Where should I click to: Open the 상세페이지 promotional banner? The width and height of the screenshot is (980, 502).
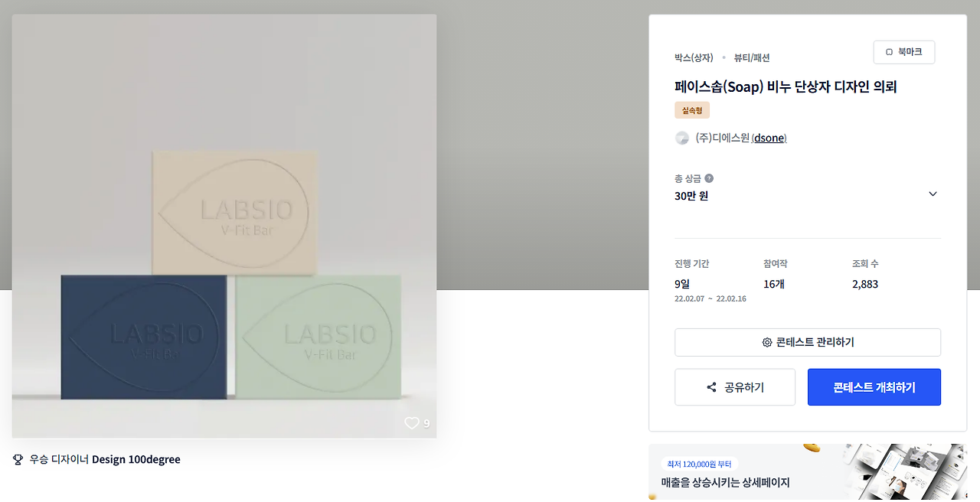pyautogui.click(x=808, y=471)
